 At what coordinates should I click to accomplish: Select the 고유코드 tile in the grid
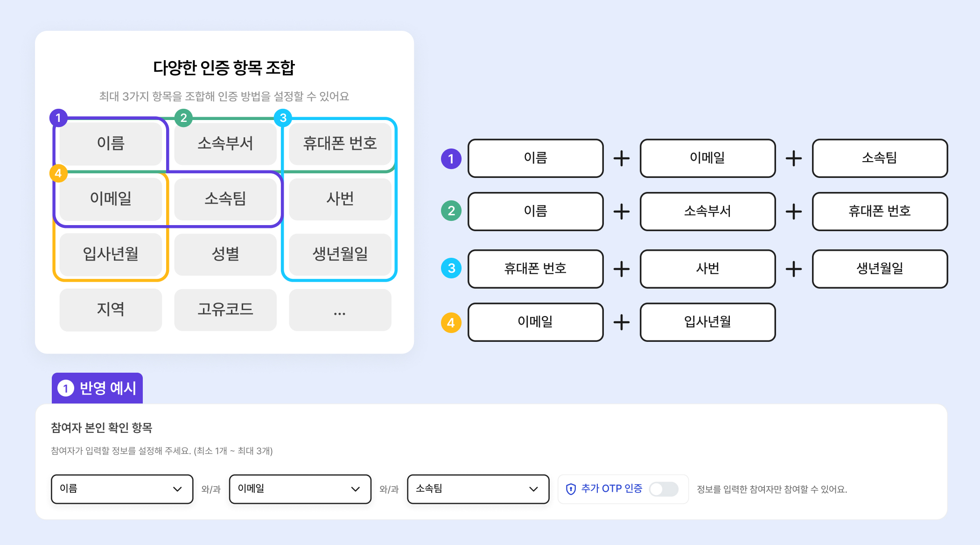pos(225,310)
